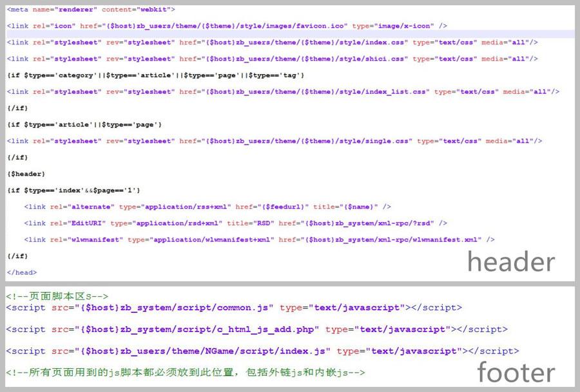The width and height of the screenshot is (580, 392).
Task: Click the {/if} line below the index_list.css link
Action: pyautogui.click(x=17, y=108)
